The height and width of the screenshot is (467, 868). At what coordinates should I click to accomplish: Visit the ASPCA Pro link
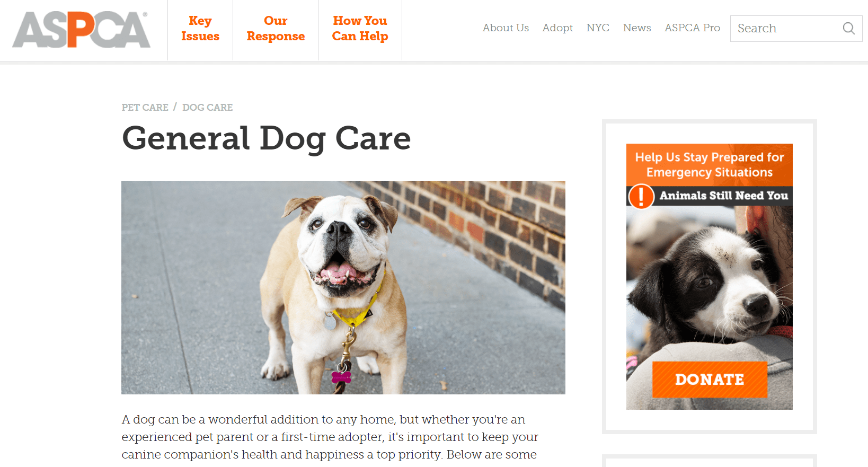692,28
